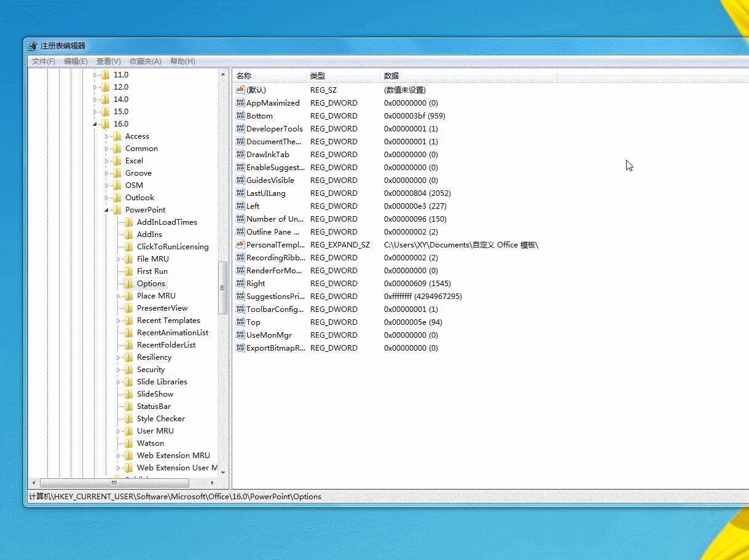Click the Options folder icon in tree
749x560 pixels.
129,284
